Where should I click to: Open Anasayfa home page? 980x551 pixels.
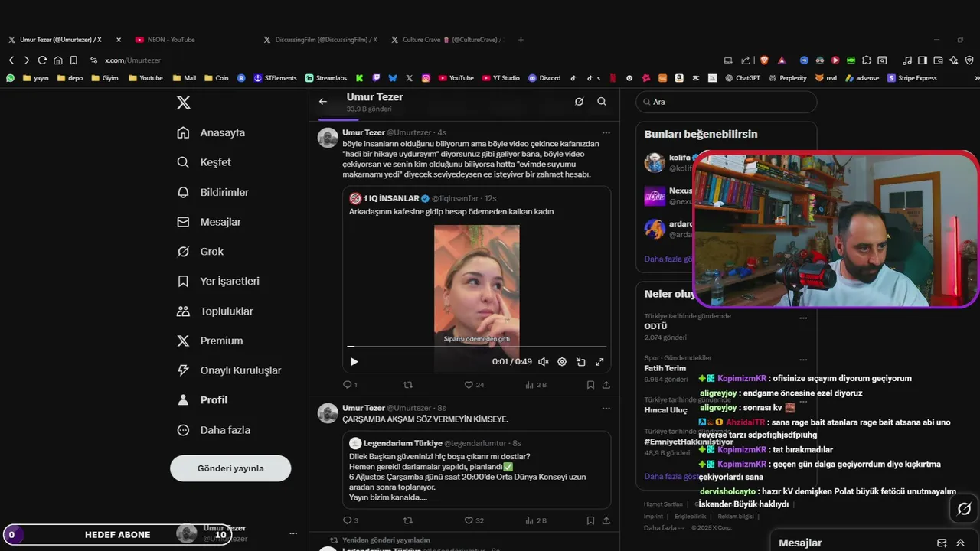[x=211, y=132]
